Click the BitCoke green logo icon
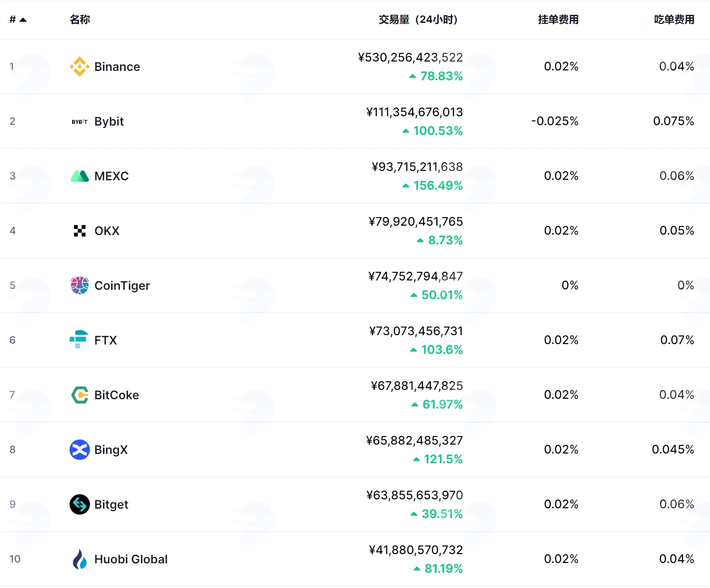This screenshot has height=588, width=710. pyautogui.click(x=79, y=395)
